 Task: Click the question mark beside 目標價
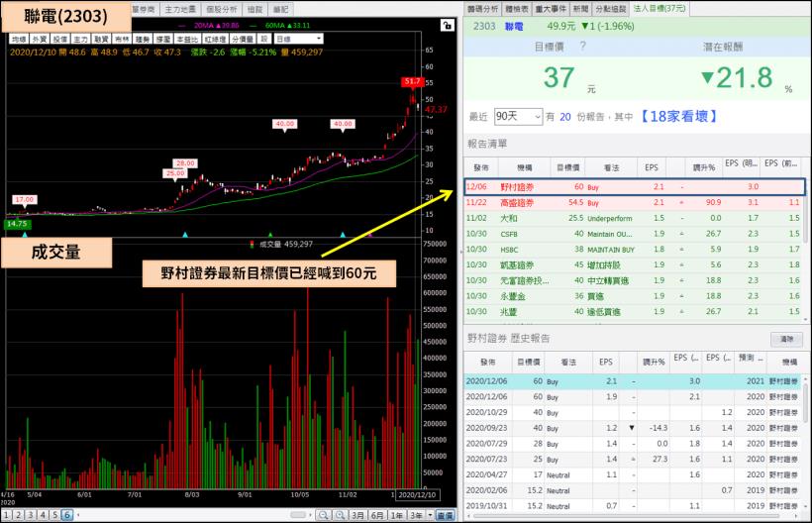tap(582, 47)
